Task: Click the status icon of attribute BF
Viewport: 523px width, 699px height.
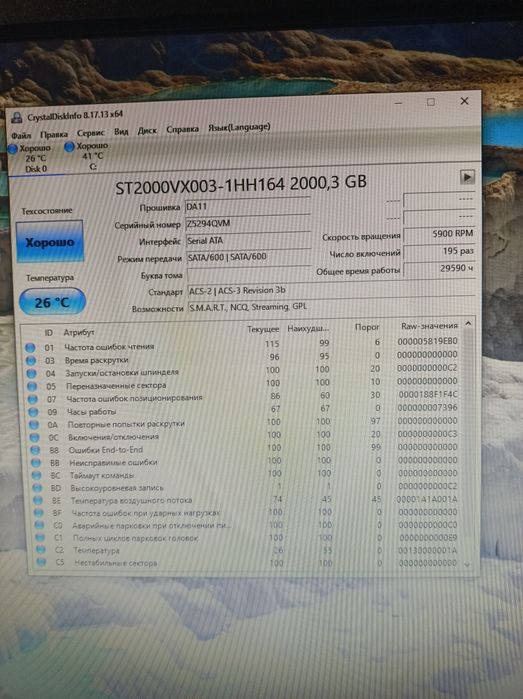Action: [39, 513]
